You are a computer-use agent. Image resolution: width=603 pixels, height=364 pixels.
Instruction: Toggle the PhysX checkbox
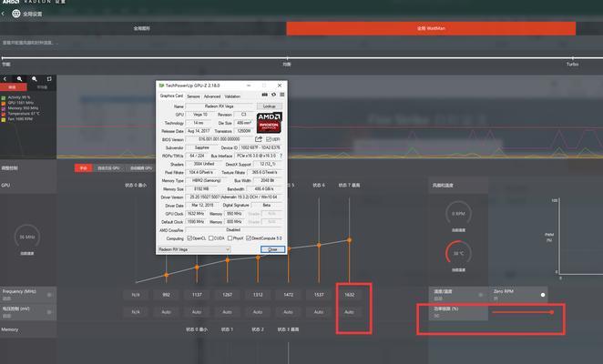click(230, 238)
